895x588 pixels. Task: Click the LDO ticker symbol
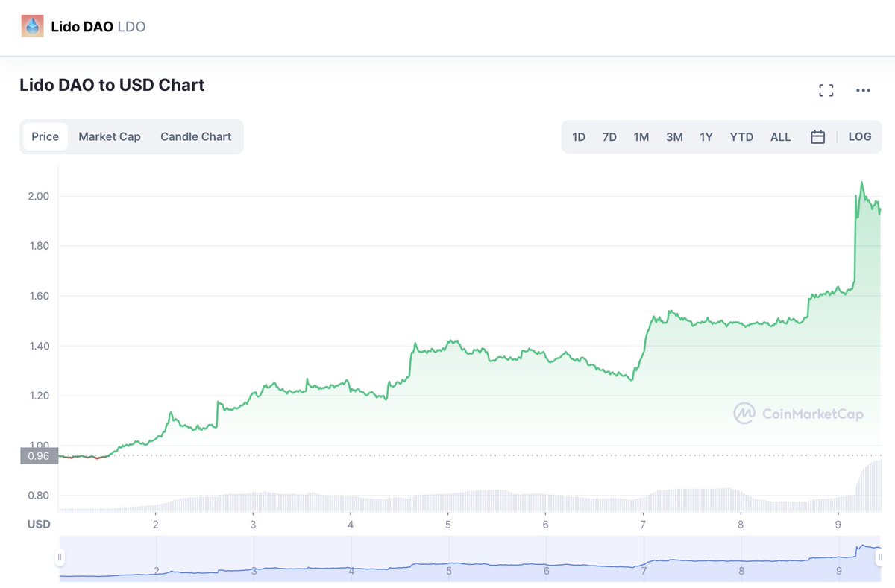(x=132, y=27)
